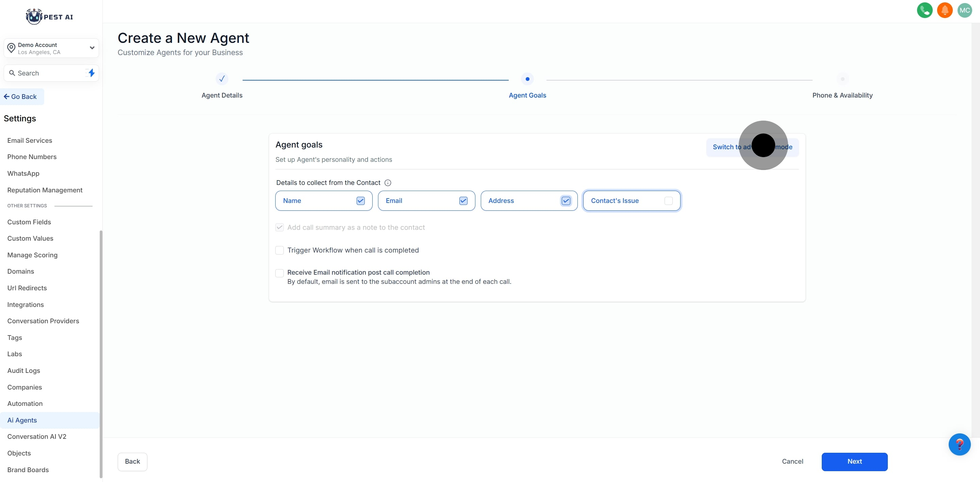
Task: Open Ai Agents in settings sidebar
Action: 22,420
